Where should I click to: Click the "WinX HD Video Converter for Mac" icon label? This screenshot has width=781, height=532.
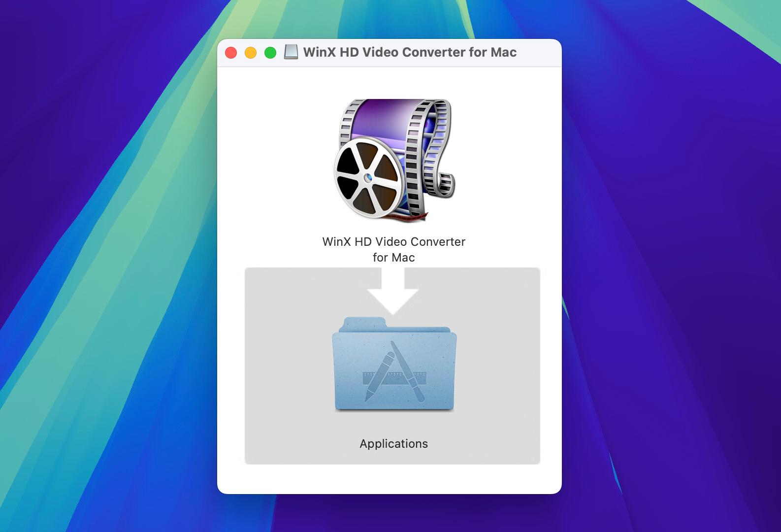[394, 250]
